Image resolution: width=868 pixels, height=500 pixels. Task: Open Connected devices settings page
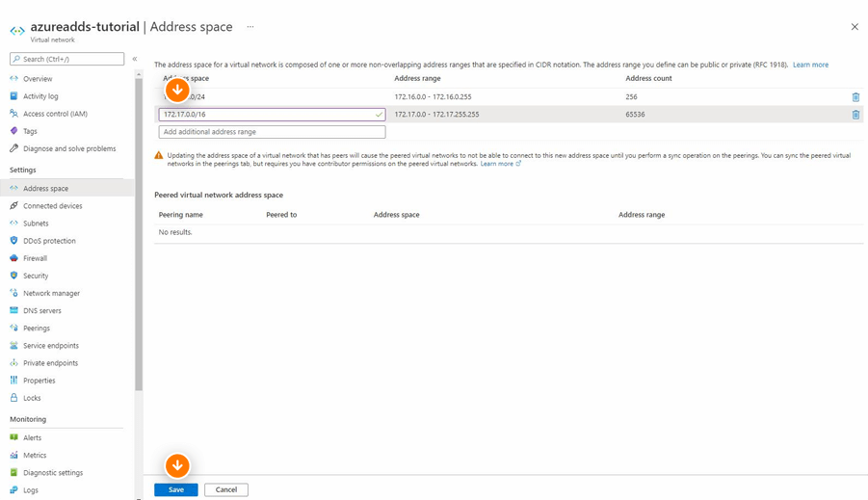coord(53,205)
